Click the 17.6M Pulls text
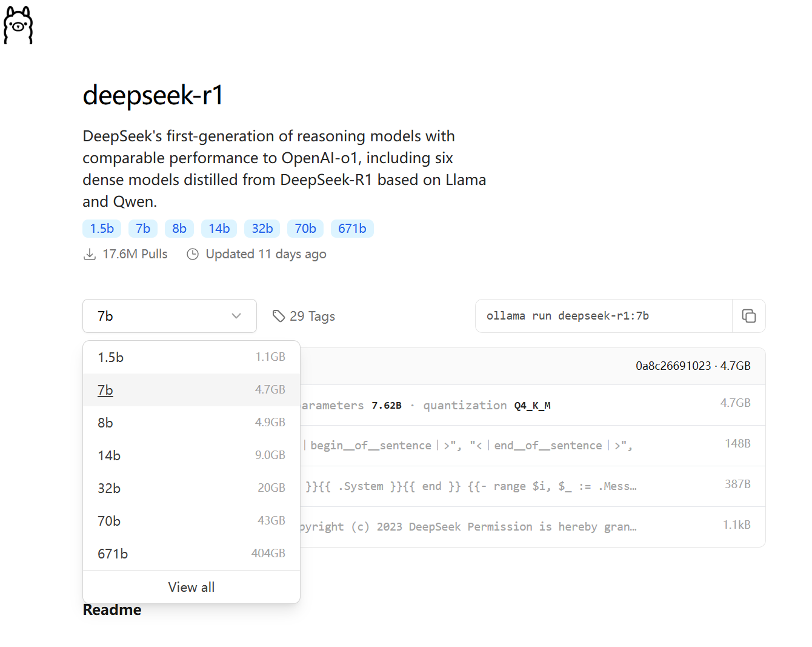 [135, 254]
